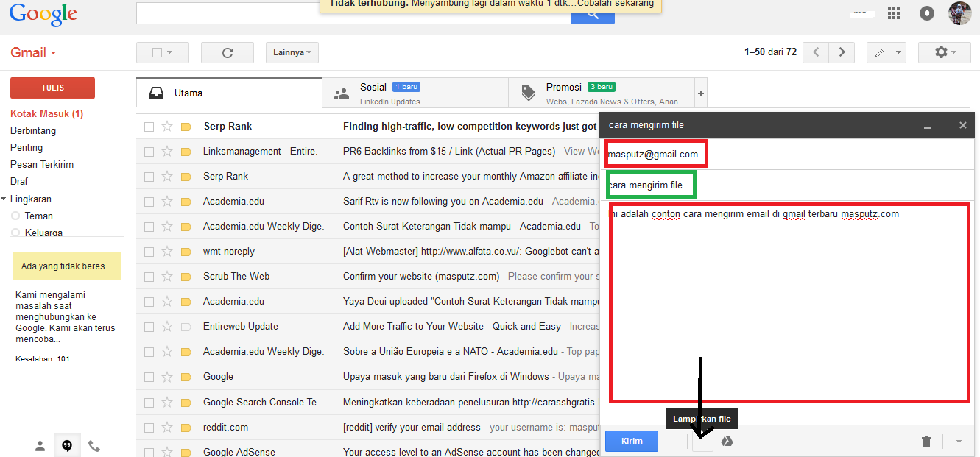The image size is (980, 457).
Task: Tick the checkbox for the Scrub The Web message
Action: point(149,277)
